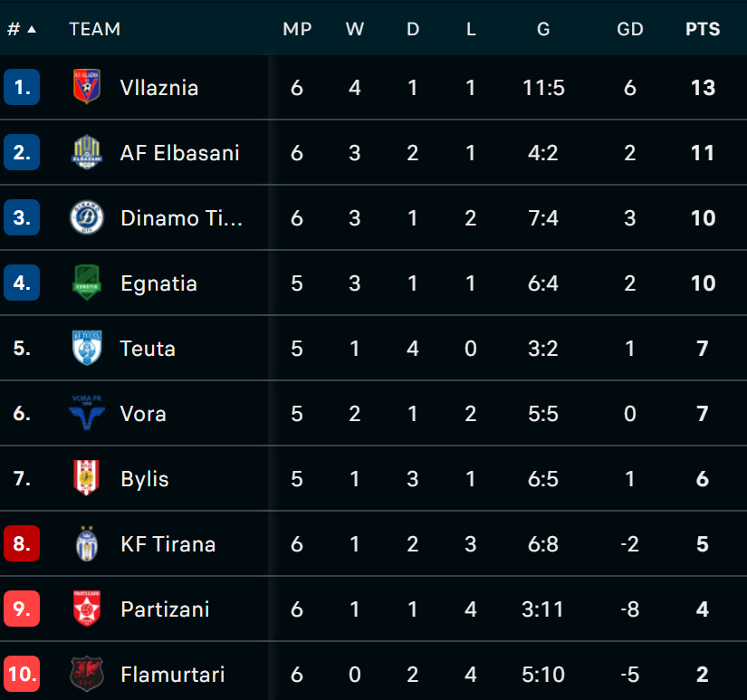Viewport: 747px width, 700px height.
Task: Click the green Egnatia shield logo
Action: (87, 283)
